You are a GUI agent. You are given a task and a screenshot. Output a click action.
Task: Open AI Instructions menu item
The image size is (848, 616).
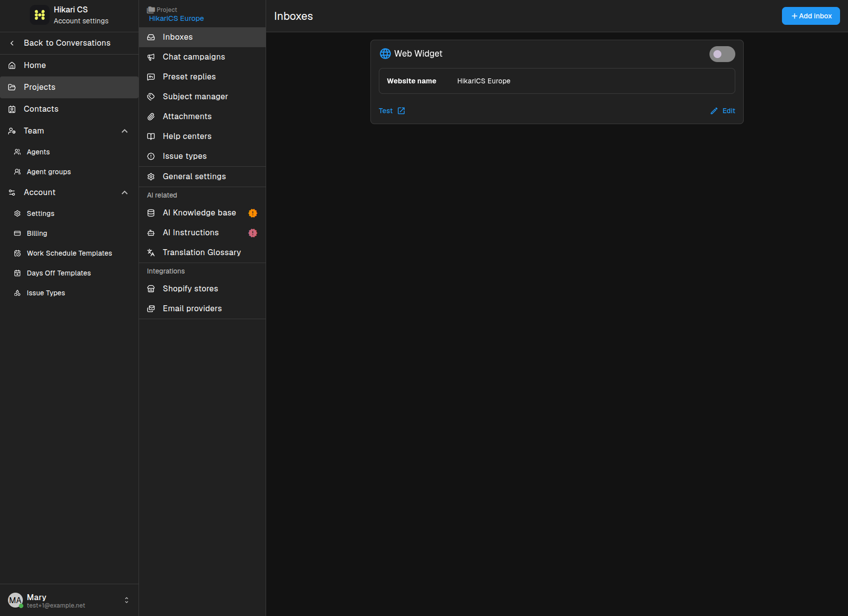point(202,233)
